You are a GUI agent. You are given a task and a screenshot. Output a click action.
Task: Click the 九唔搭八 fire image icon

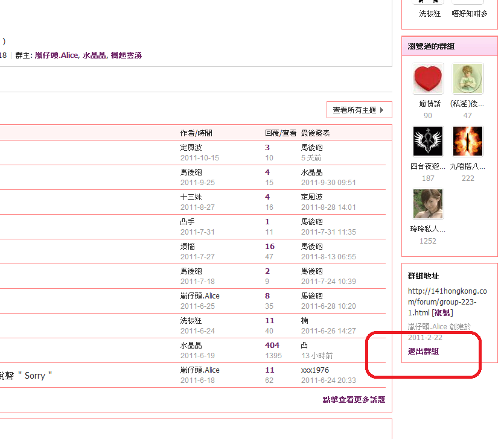click(468, 141)
